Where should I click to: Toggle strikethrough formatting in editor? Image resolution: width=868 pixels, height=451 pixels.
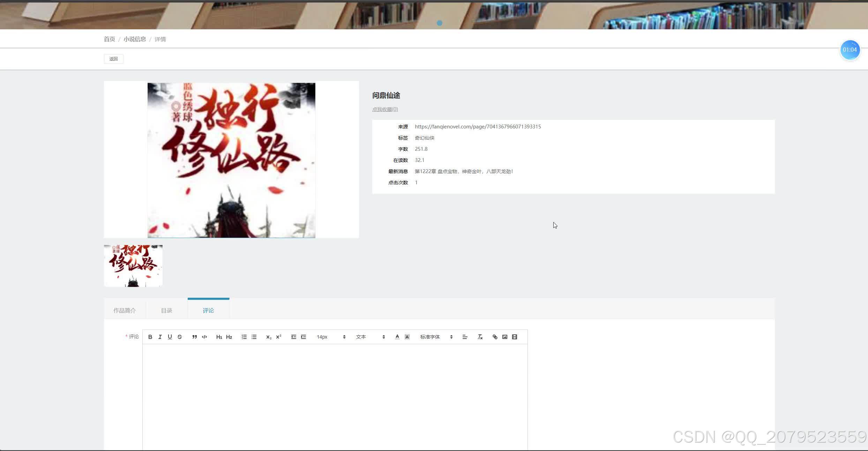[180, 337]
